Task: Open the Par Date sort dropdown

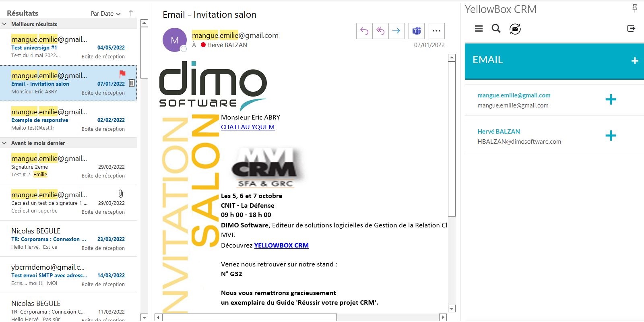Action: (106, 14)
